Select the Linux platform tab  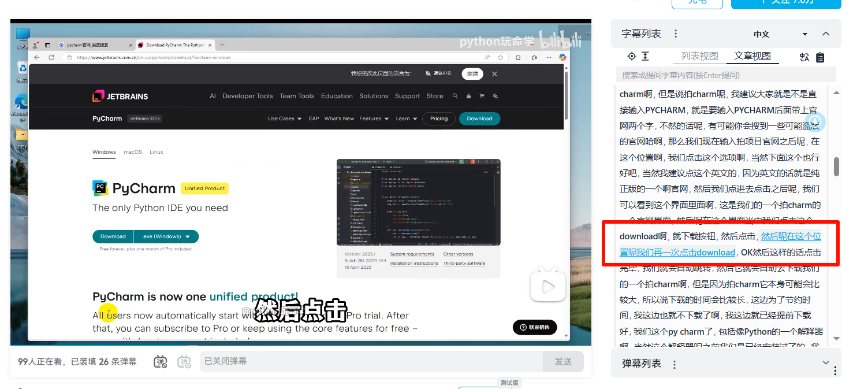[157, 152]
